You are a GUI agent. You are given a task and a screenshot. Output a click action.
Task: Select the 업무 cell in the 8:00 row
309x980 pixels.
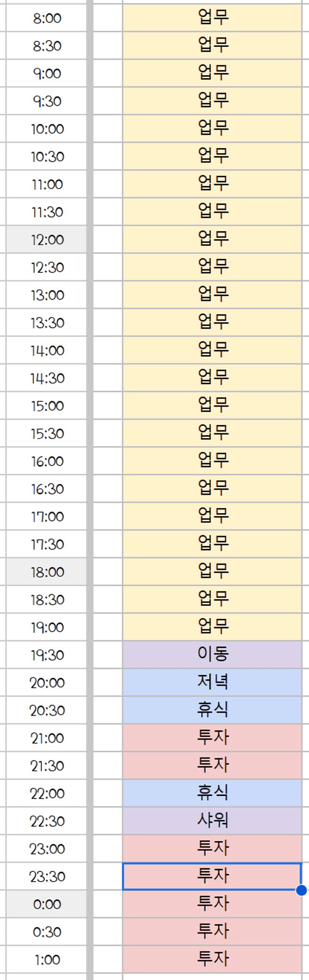pyautogui.click(x=212, y=18)
